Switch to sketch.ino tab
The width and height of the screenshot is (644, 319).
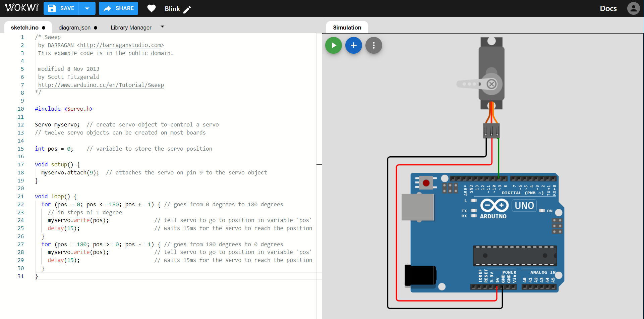tap(28, 28)
